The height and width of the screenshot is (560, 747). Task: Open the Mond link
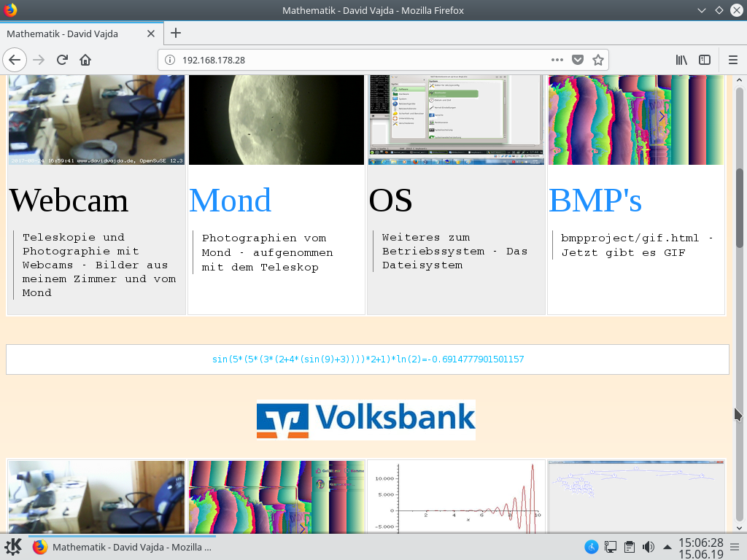(230, 200)
